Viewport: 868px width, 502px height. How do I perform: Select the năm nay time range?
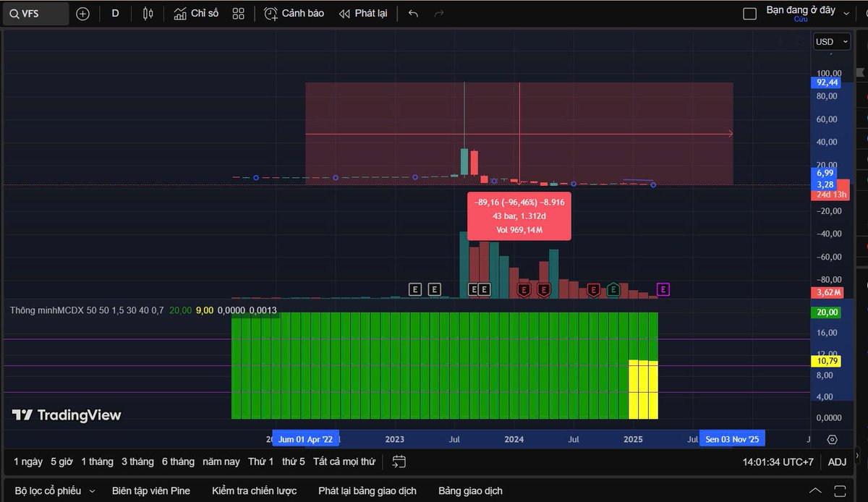pyautogui.click(x=221, y=461)
